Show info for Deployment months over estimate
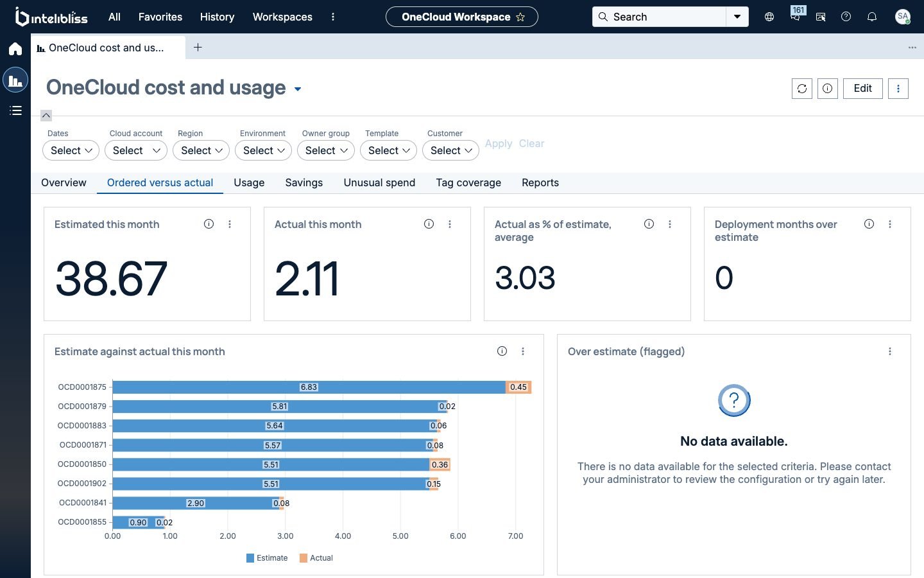 pyautogui.click(x=869, y=224)
